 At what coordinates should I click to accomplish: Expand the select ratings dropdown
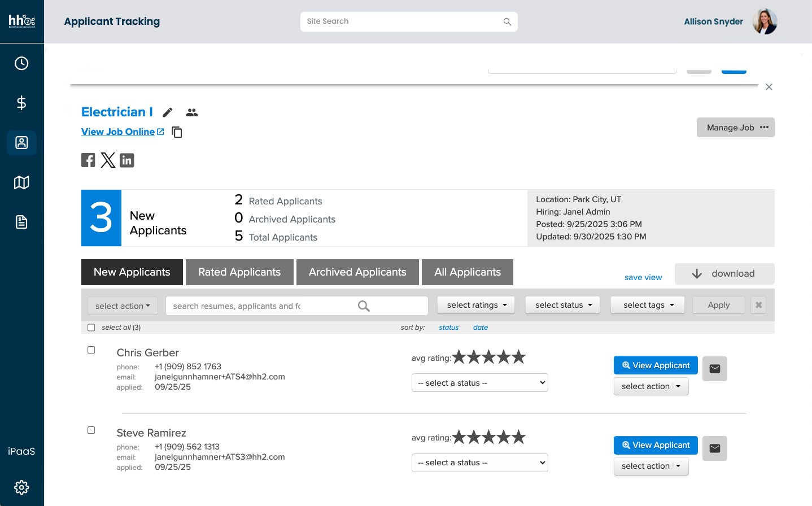(476, 305)
